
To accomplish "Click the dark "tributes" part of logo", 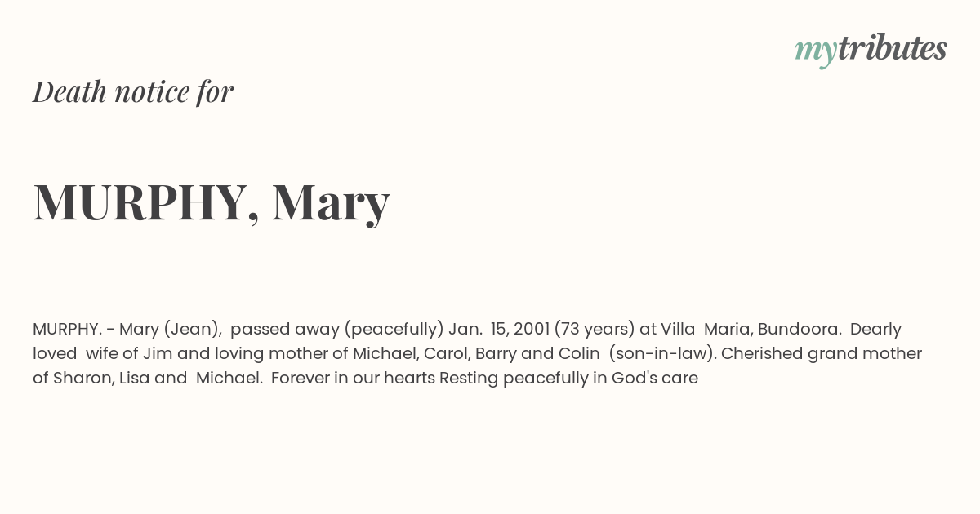I will [x=893, y=48].
